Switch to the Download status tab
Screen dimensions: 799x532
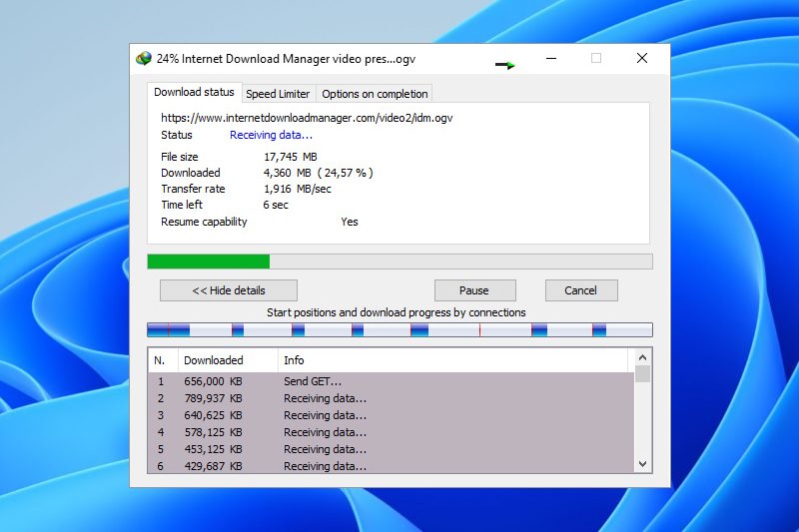(x=194, y=92)
